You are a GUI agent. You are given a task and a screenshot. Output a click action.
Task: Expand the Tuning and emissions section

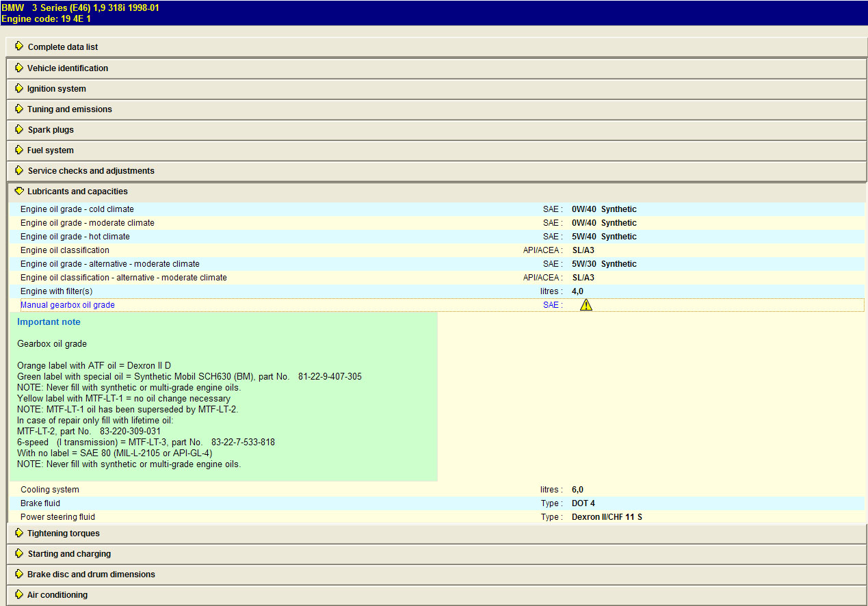(x=69, y=109)
